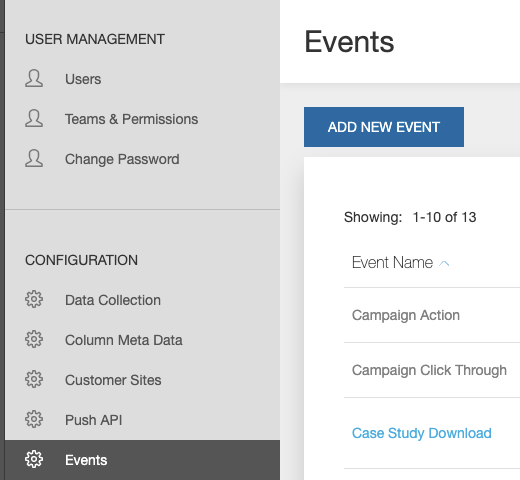Open Data Collection configuration
Screen dimensions: 520x480
coord(113,300)
